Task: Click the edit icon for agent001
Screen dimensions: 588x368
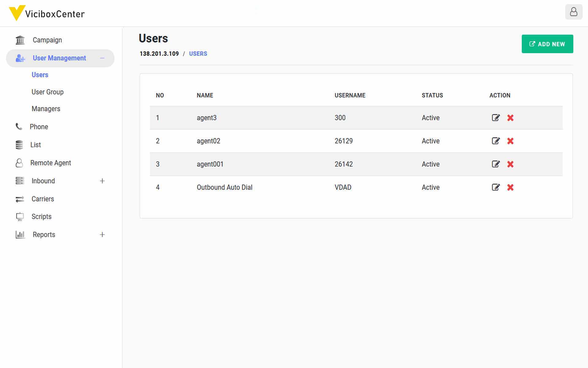Action: [x=495, y=164]
